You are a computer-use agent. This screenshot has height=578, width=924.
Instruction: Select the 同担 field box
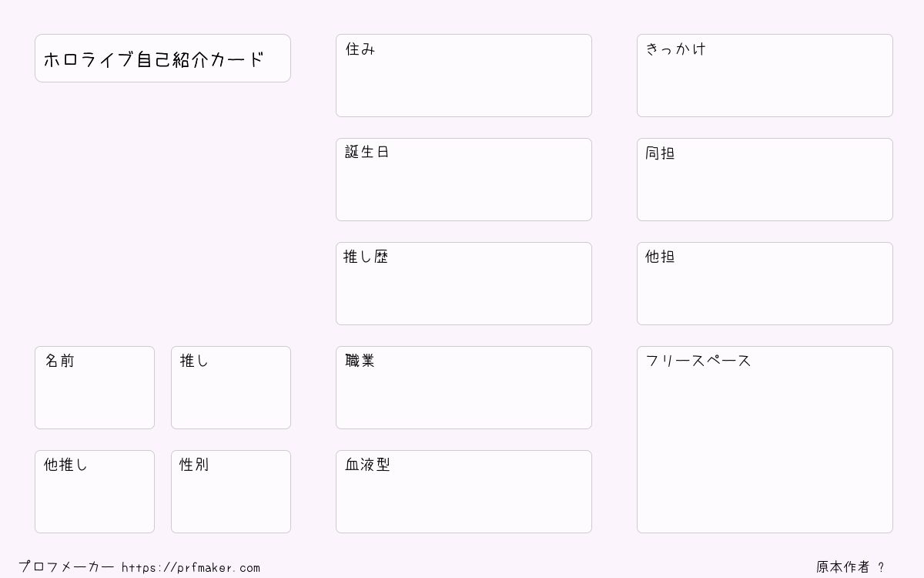[x=765, y=180]
